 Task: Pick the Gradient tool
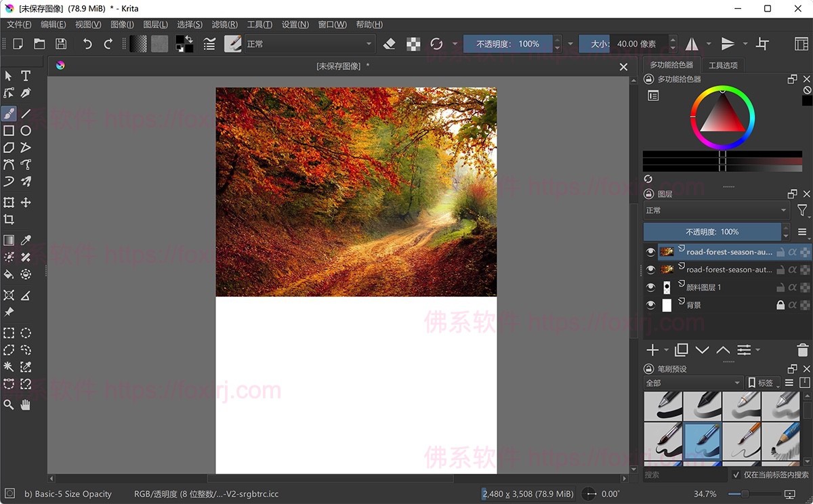(9, 240)
